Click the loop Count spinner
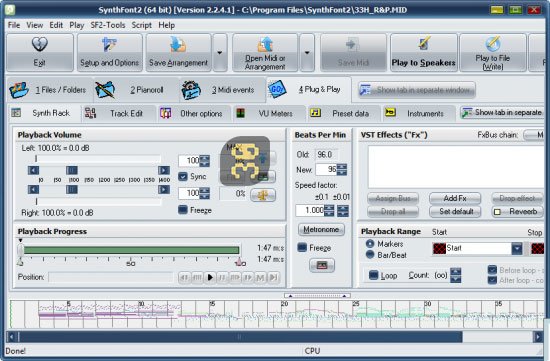Screen dimensions: 550x361 (455, 275)
